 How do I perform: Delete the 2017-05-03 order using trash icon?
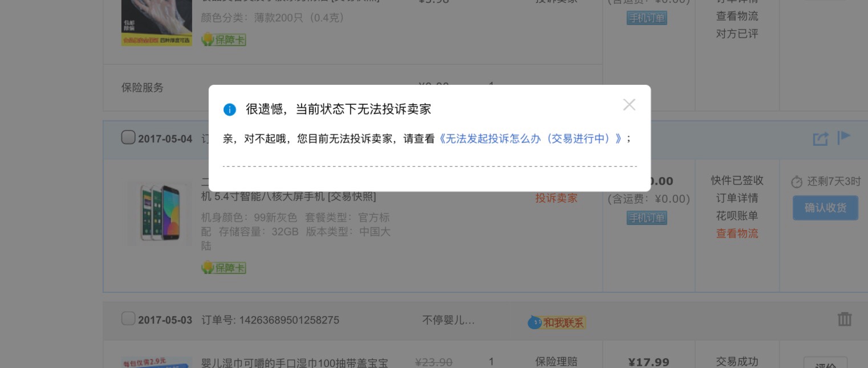tap(845, 319)
